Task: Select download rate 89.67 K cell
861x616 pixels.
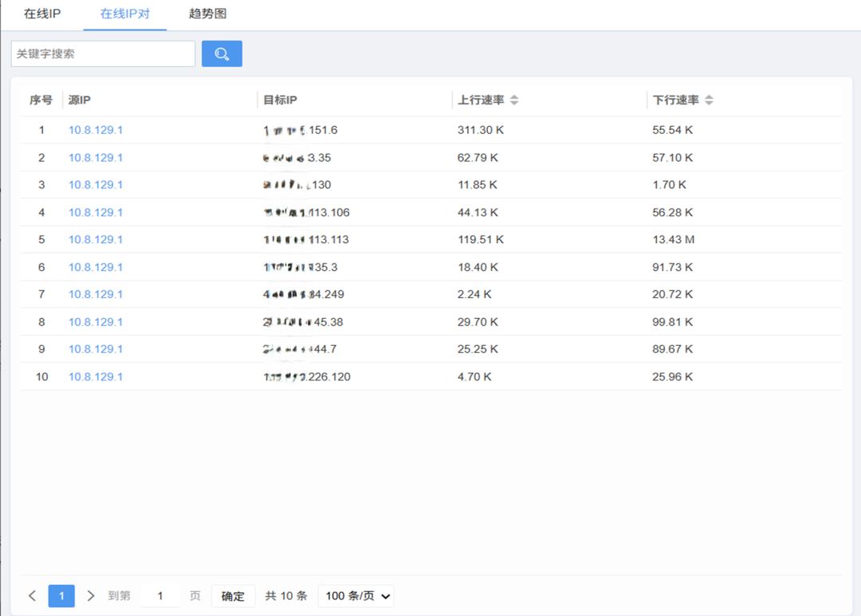Action: 673,349
